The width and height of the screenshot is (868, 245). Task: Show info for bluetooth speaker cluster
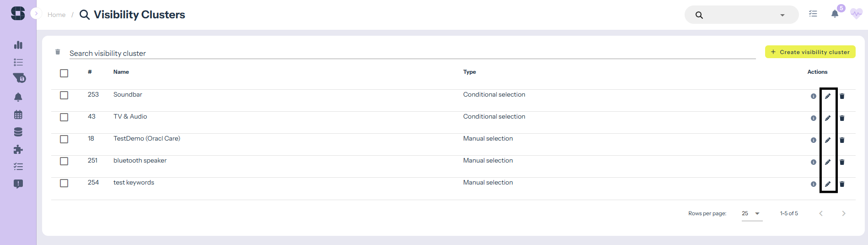(814, 162)
